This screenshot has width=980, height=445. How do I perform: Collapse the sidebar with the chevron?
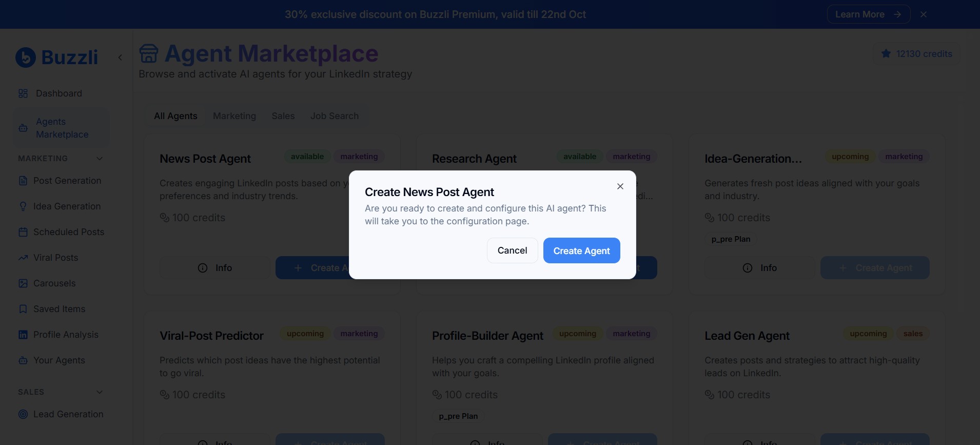pos(120,57)
